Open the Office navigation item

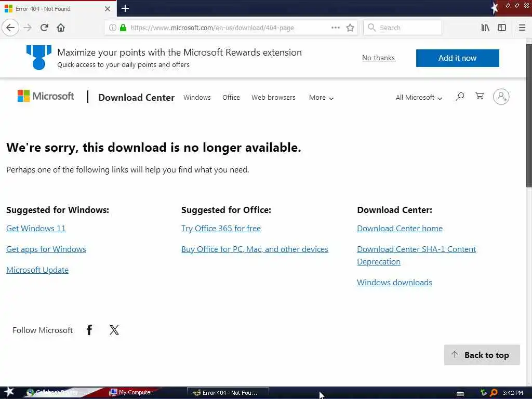pyautogui.click(x=231, y=97)
